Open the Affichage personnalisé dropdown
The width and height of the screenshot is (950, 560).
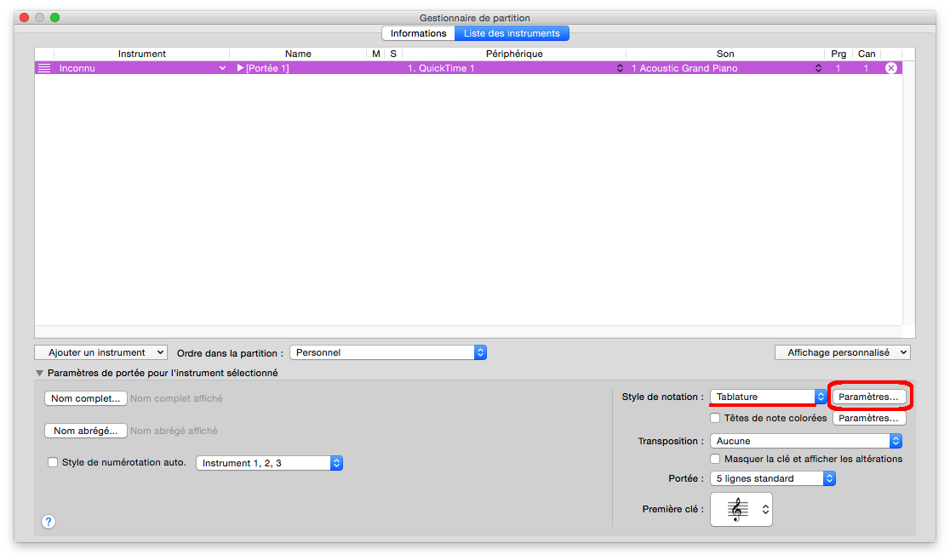click(842, 352)
